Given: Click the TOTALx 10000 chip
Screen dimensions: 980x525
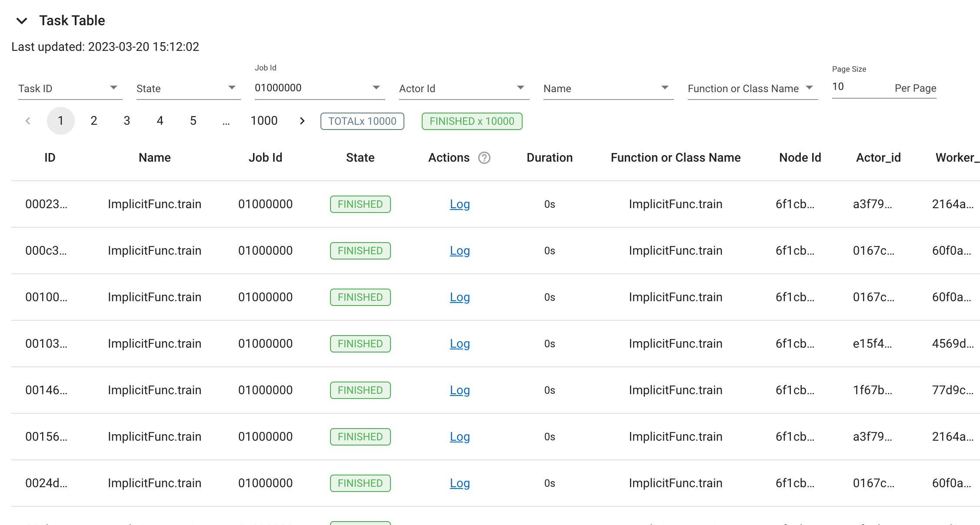Looking at the screenshot, I should 362,121.
